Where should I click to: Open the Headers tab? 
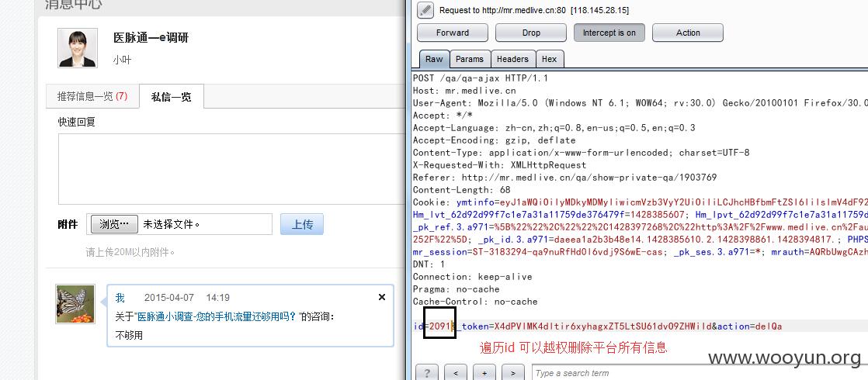[512, 59]
